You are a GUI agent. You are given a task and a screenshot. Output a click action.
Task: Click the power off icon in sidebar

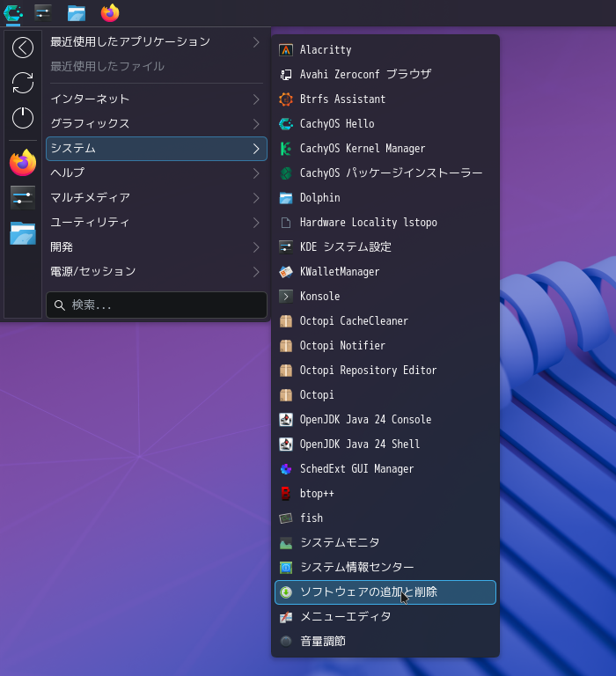(23, 118)
